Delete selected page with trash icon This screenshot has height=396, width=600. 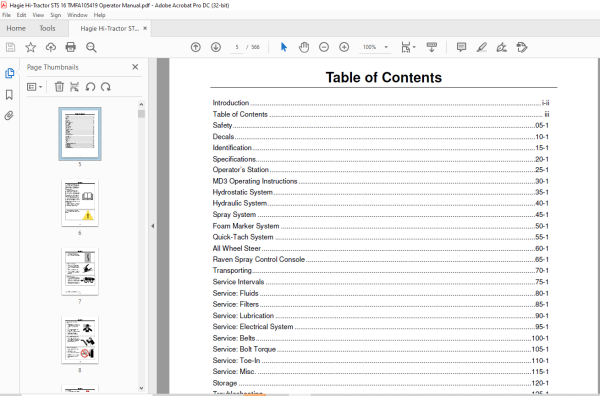(x=59, y=87)
